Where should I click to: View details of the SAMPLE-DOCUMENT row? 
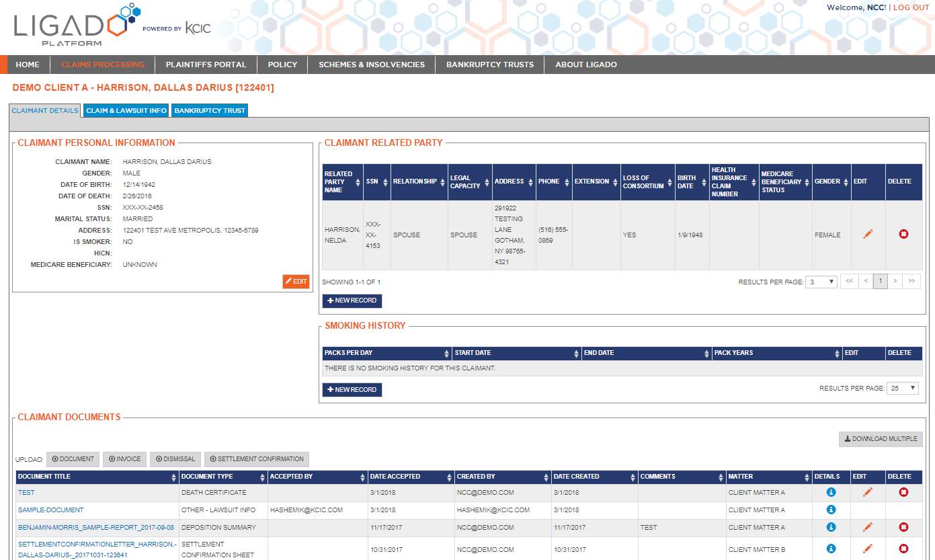coord(831,510)
